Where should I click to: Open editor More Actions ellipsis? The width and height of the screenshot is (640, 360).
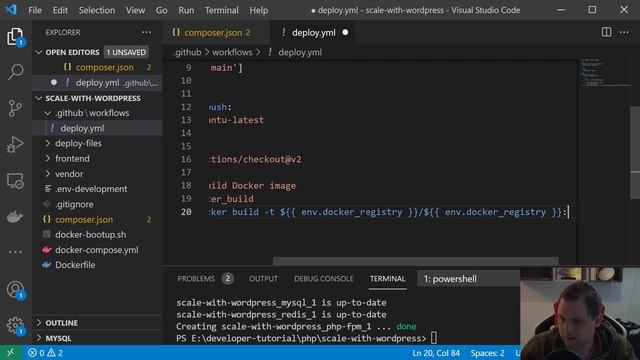(x=624, y=32)
